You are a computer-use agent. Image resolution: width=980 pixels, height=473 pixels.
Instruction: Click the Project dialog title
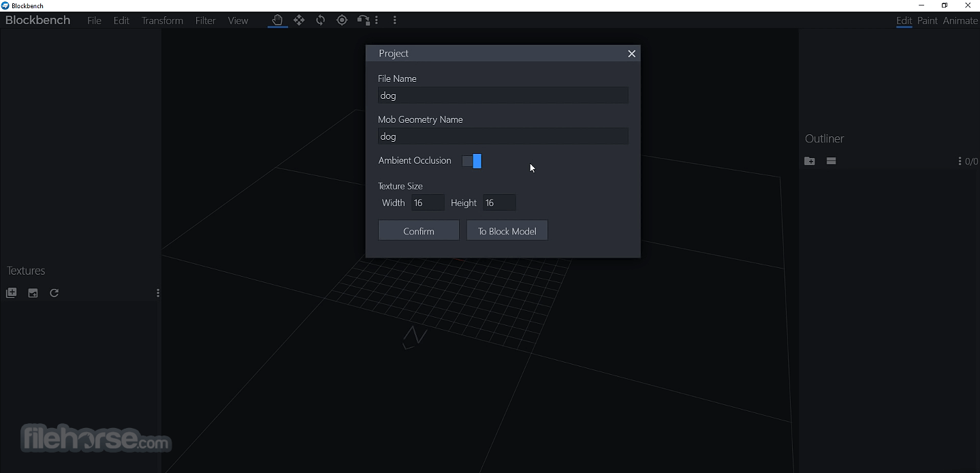coord(394,53)
